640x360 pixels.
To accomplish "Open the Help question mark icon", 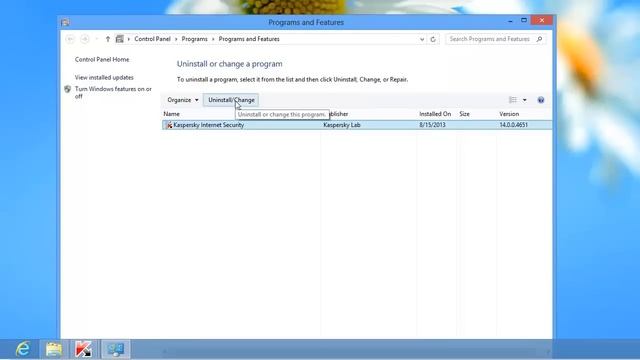I will [541, 100].
